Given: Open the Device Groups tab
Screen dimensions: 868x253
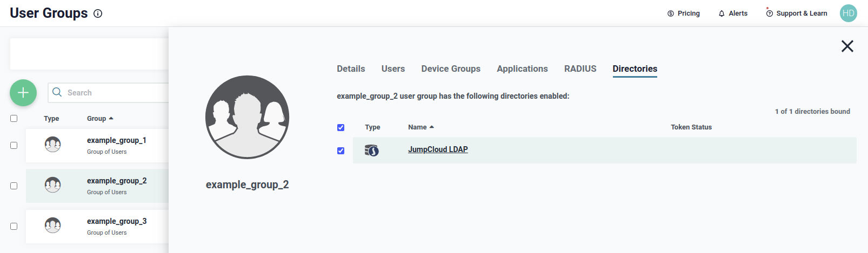Looking at the screenshot, I should (451, 69).
